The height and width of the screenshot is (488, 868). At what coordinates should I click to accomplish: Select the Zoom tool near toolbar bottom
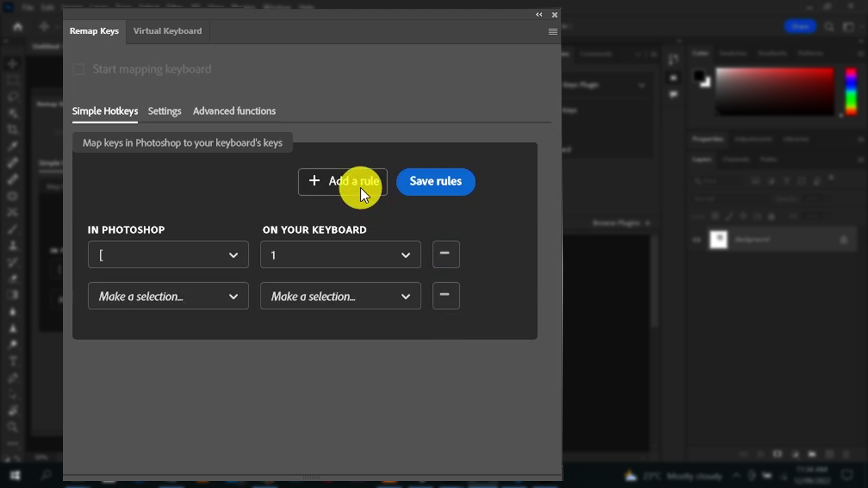(x=13, y=428)
